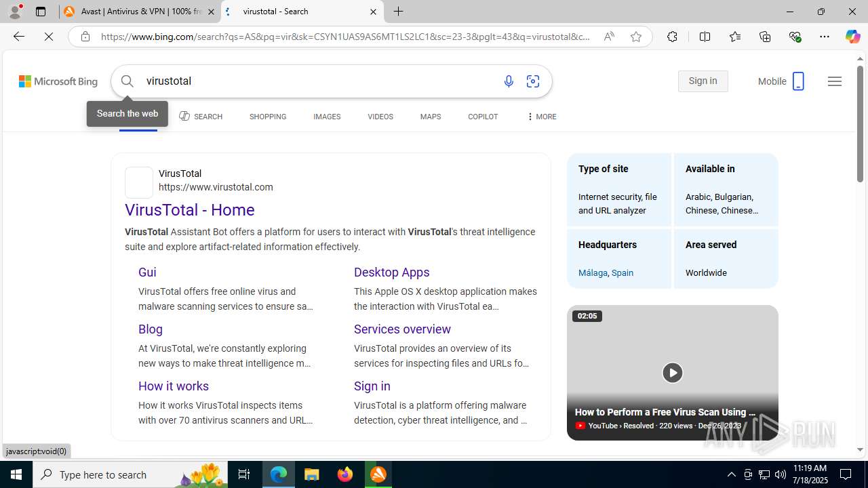
Task: Open the Favorites list icon
Action: click(x=735, y=37)
